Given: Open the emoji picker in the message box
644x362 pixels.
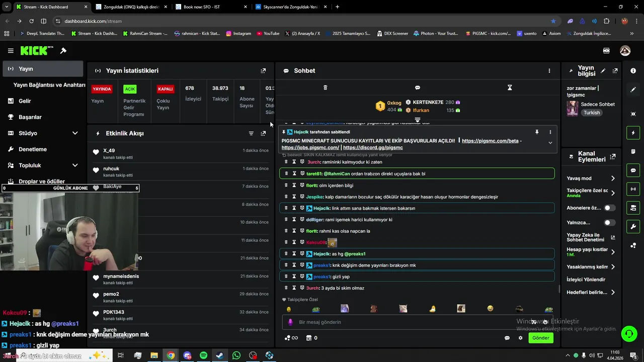Looking at the screenshot, I should (545, 322).
